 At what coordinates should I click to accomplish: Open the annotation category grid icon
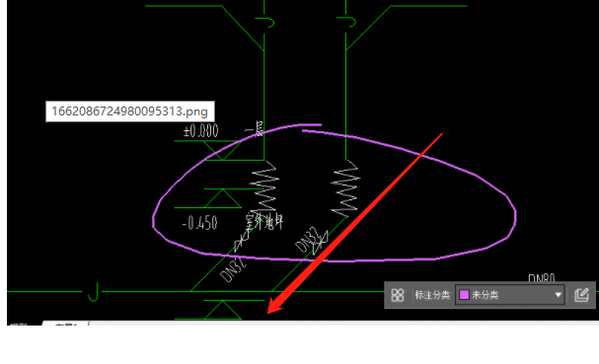(x=398, y=295)
